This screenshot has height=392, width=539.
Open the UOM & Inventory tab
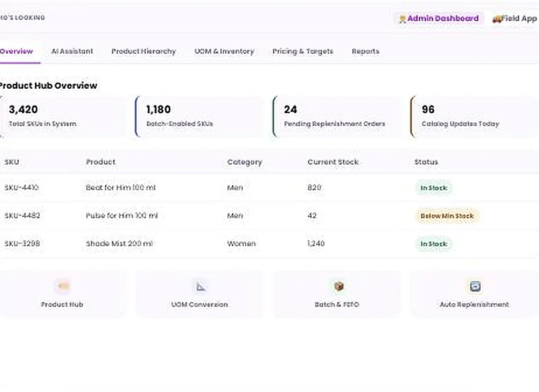[x=224, y=51]
